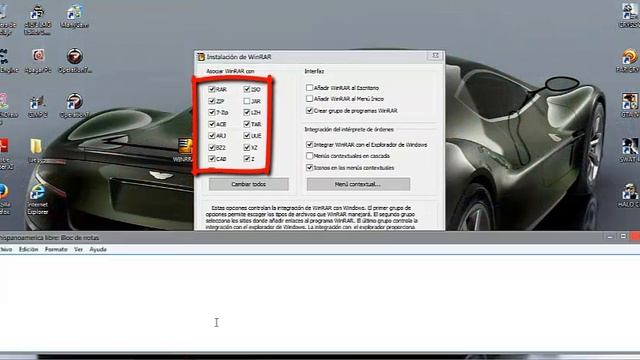Toggle the Z association checkbox
The image size is (640, 360).
247,158
